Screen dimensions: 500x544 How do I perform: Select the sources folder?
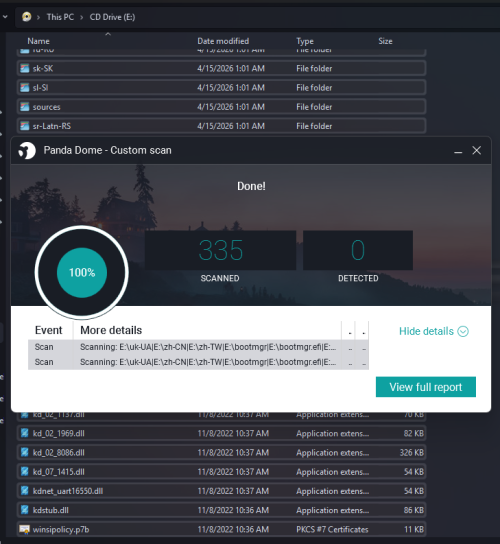221,107
